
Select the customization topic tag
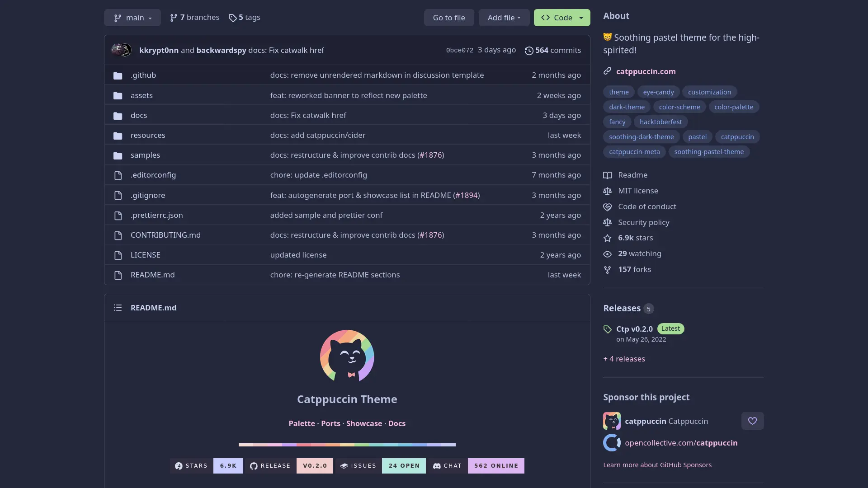709,92
